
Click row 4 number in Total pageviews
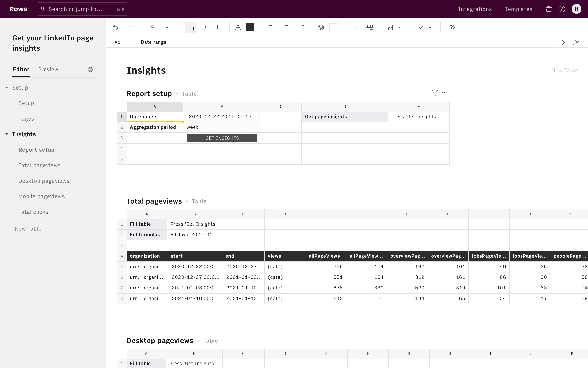(x=122, y=256)
